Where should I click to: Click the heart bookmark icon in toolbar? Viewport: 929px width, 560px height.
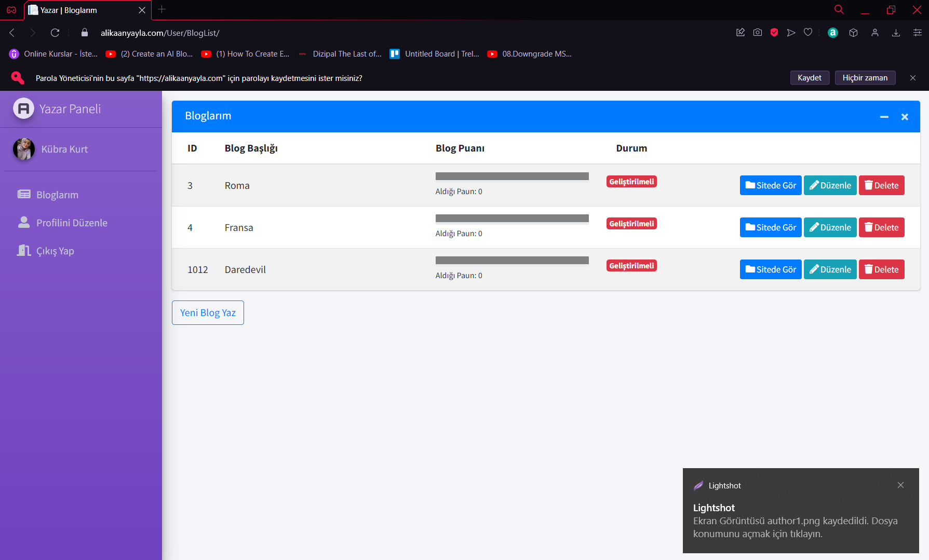pyautogui.click(x=808, y=33)
